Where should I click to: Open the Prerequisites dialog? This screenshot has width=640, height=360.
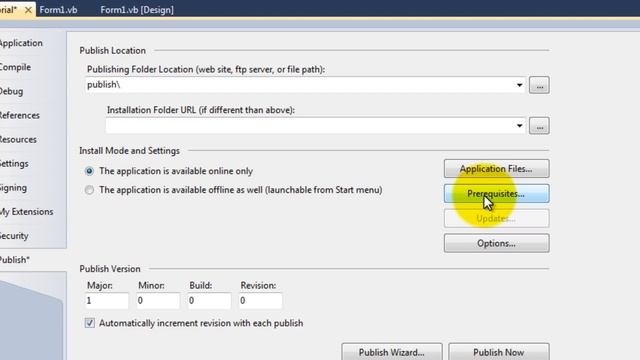496,193
